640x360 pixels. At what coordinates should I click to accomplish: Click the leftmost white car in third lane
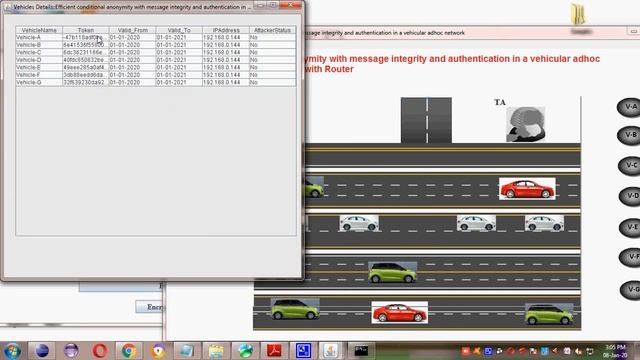pos(359,223)
